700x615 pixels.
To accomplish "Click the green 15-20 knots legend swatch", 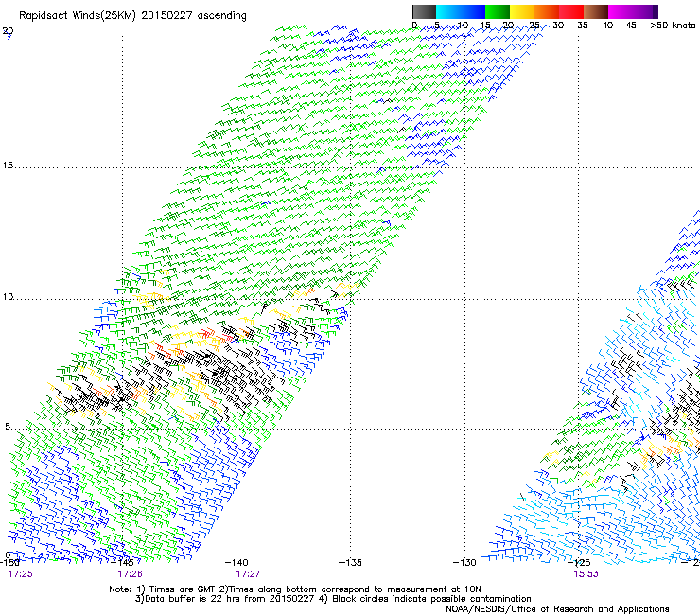I will coord(498,11).
